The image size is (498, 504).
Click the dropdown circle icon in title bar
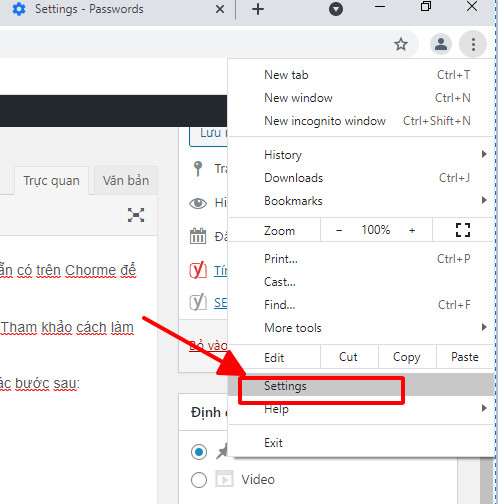[336, 9]
